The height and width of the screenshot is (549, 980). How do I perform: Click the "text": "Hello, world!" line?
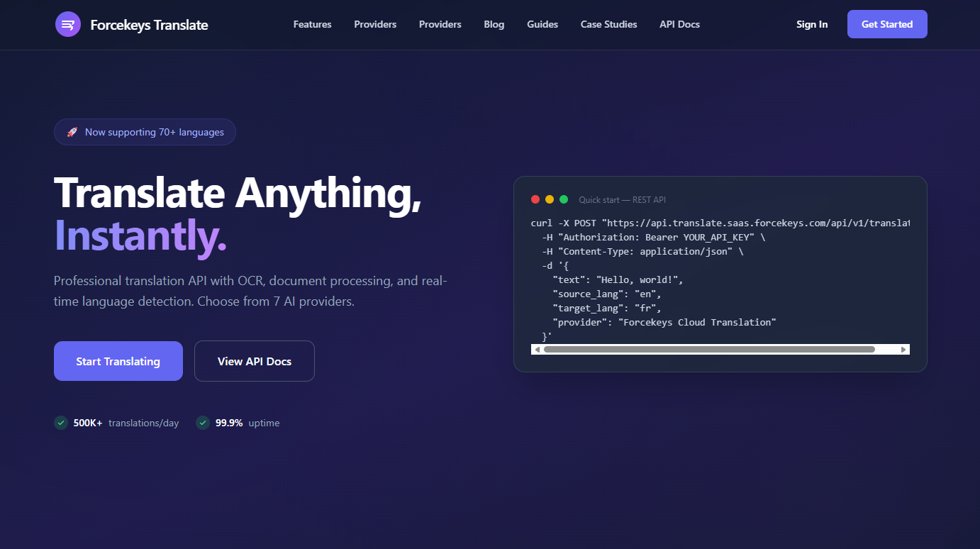pos(618,279)
